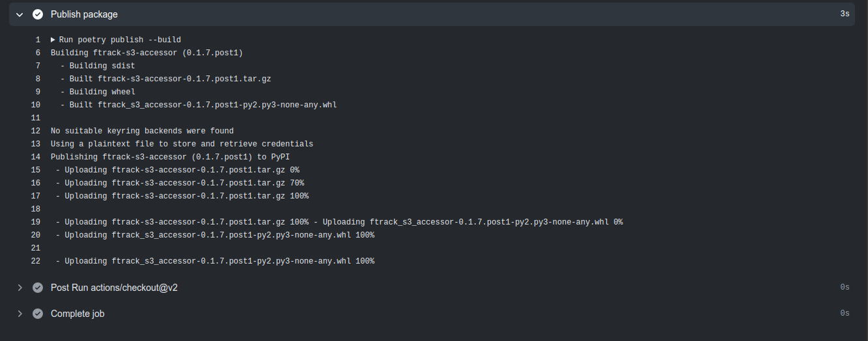Select the Complete job label

pyautogui.click(x=77, y=314)
